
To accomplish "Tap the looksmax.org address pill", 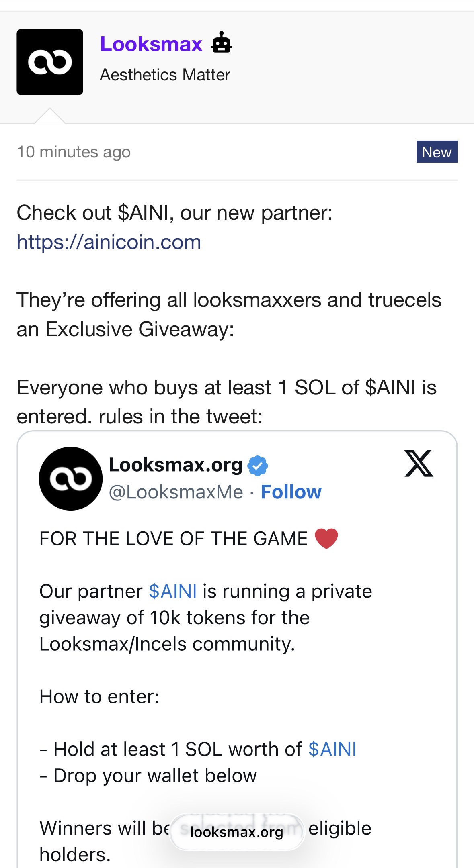I will [x=237, y=832].
